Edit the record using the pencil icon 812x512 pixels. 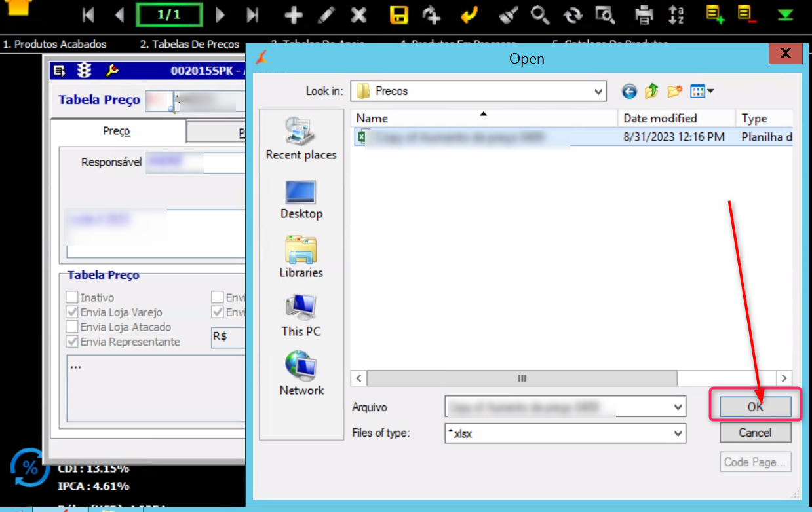(326, 14)
